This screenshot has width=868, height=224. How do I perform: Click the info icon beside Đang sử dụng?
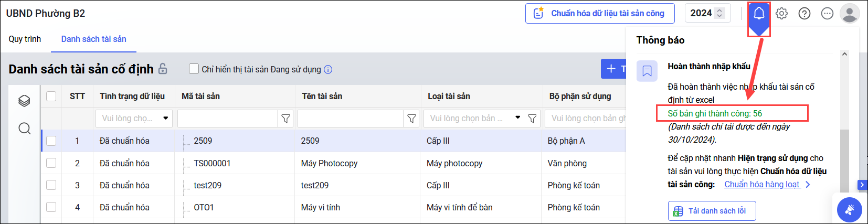coord(328,69)
